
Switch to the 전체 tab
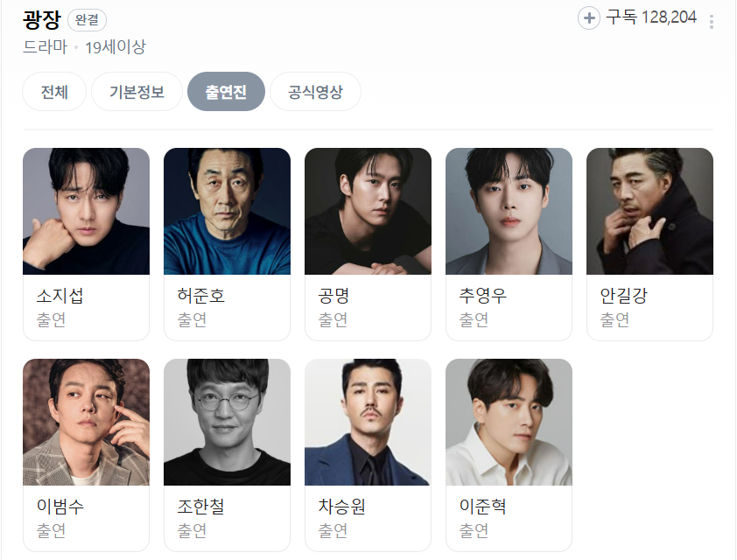click(x=54, y=92)
